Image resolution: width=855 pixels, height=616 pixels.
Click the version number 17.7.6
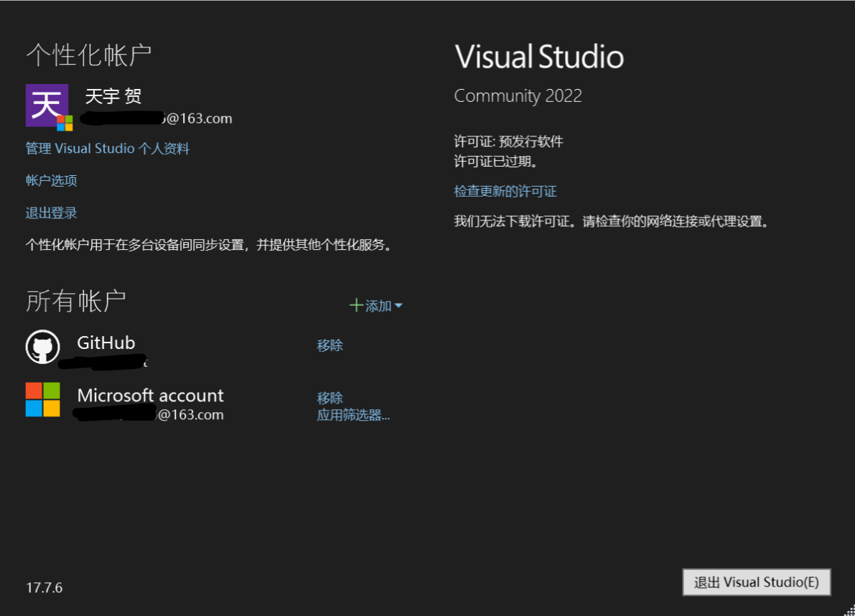point(45,588)
